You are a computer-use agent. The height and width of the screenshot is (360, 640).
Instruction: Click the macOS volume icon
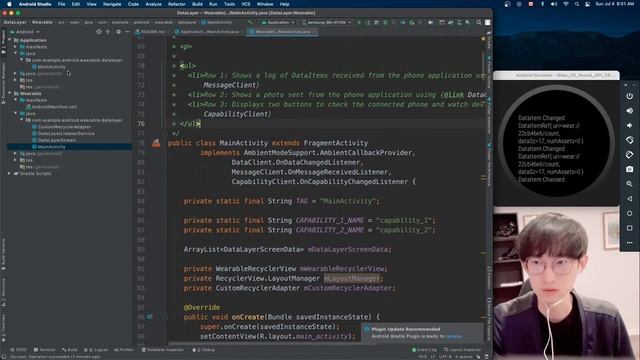coord(554,4)
